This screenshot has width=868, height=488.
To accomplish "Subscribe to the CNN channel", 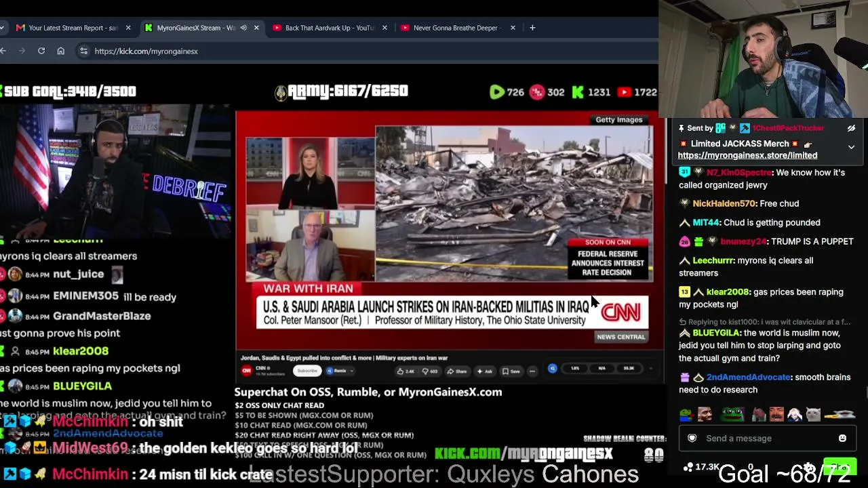I will point(307,371).
